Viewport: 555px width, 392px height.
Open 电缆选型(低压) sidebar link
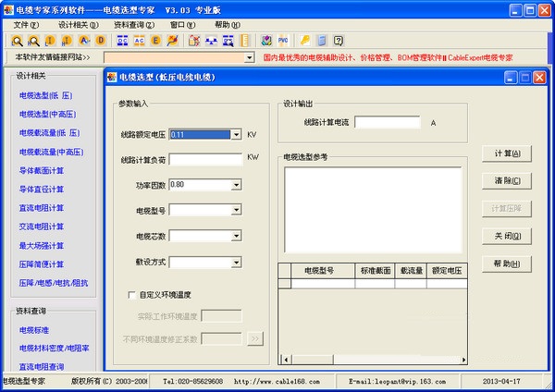[x=45, y=95]
